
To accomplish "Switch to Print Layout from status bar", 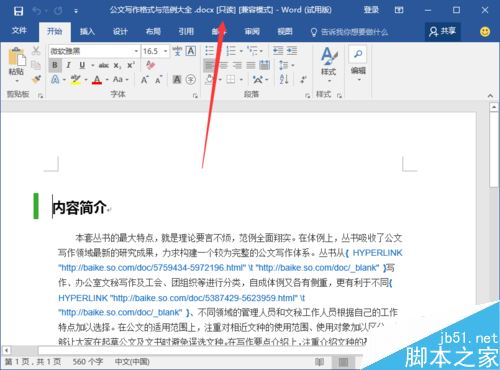I will point(343,362).
